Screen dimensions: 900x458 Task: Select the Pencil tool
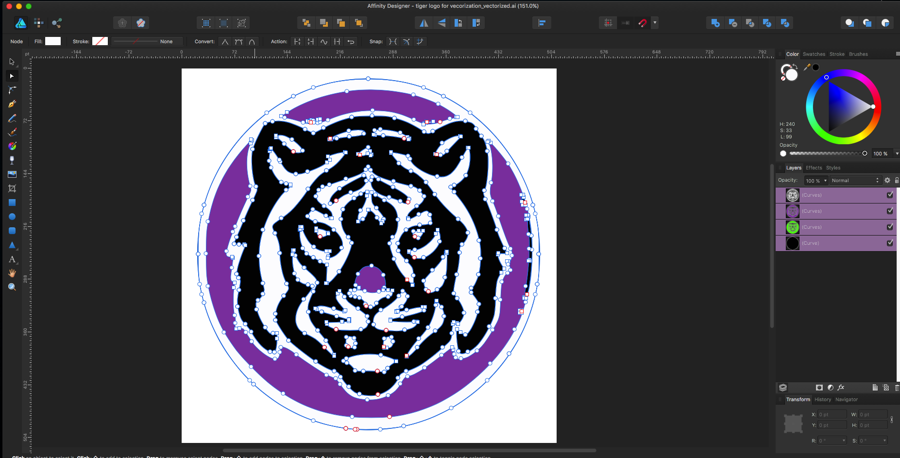(12, 118)
